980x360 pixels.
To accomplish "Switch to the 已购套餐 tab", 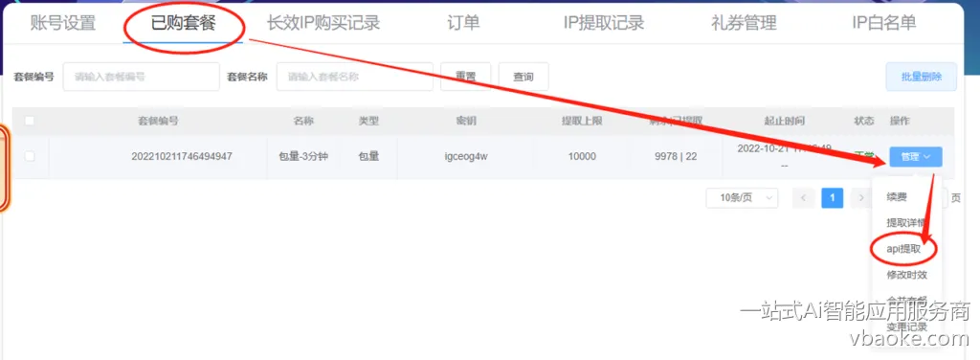I will [183, 24].
